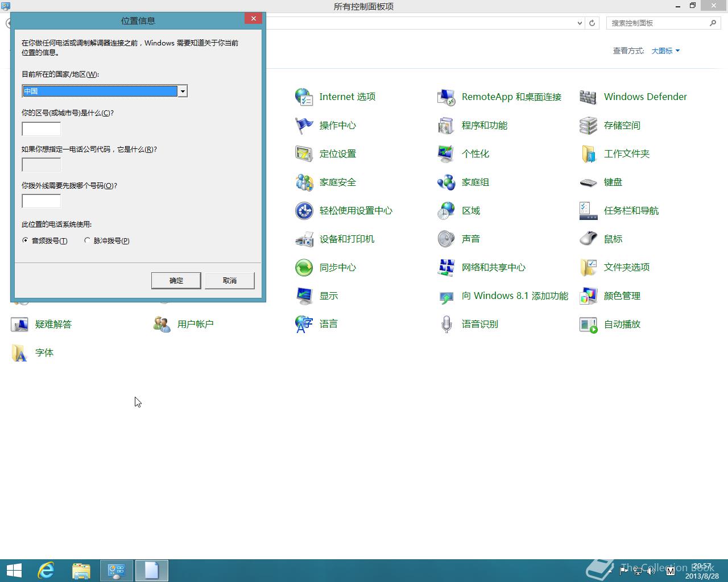The image size is (728, 582).
Task: Open 定位设置 icon
Action: 304,153
